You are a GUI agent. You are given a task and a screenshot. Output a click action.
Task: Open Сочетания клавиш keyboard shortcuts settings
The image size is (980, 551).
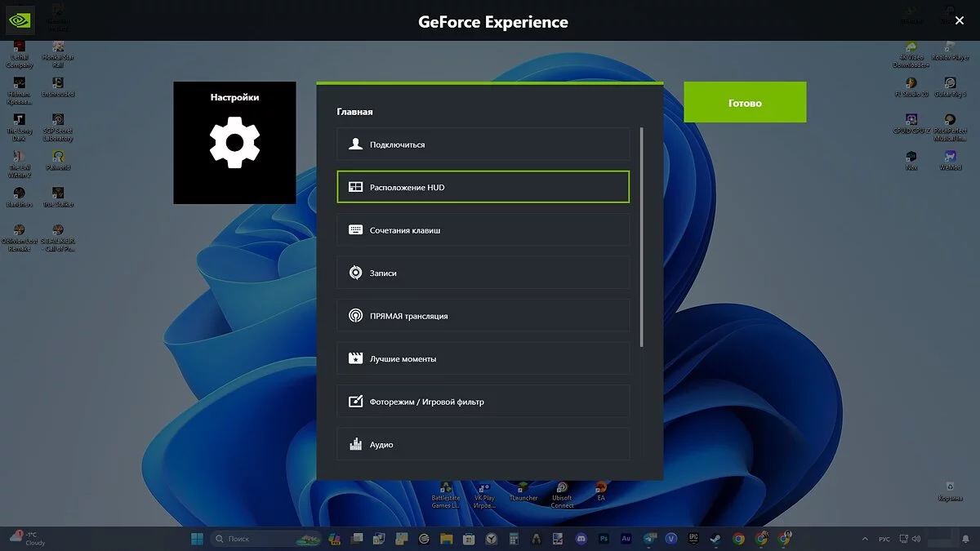pyautogui.click(x=483, y=230)
